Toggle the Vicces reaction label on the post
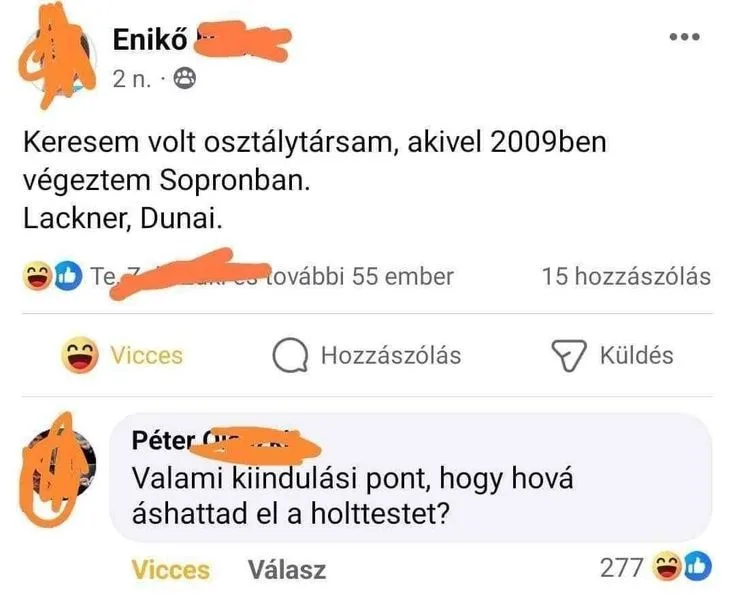Viewport: 735px width, 602px height. point(147,355)
